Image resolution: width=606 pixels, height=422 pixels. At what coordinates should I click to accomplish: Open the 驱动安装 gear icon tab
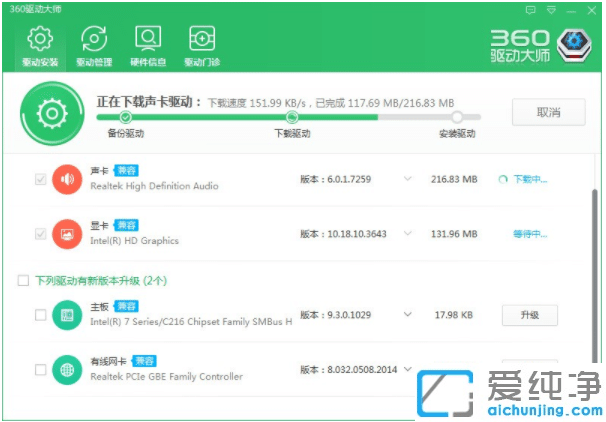click(x=40, y=45)
